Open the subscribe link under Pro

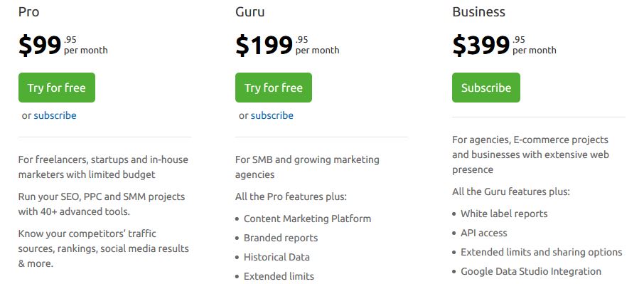click(55, 115)
